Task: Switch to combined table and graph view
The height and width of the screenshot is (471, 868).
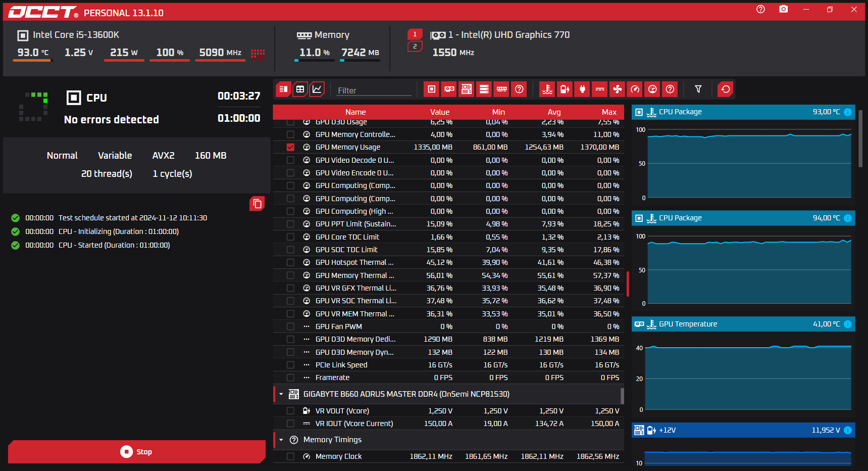Action: pyautogui.click(x=283, y=89)
